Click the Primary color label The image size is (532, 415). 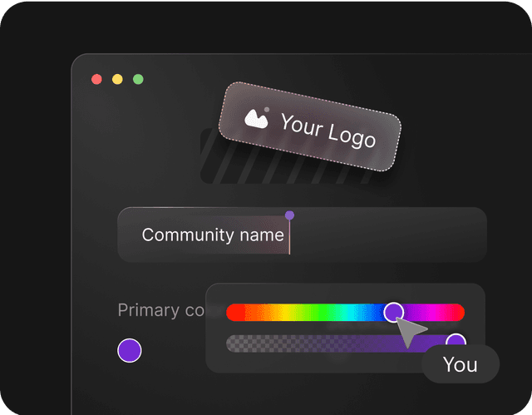(161, 310)
